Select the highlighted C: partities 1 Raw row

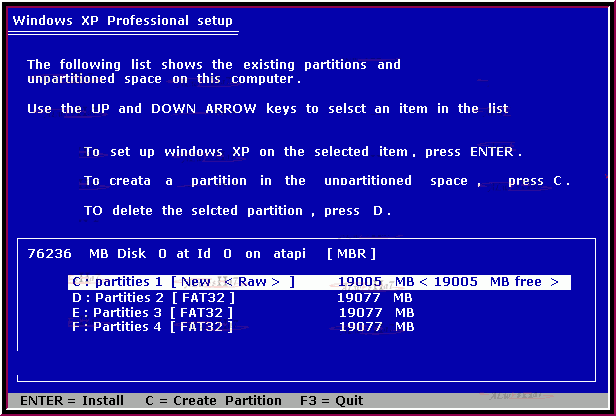(319, 282)
